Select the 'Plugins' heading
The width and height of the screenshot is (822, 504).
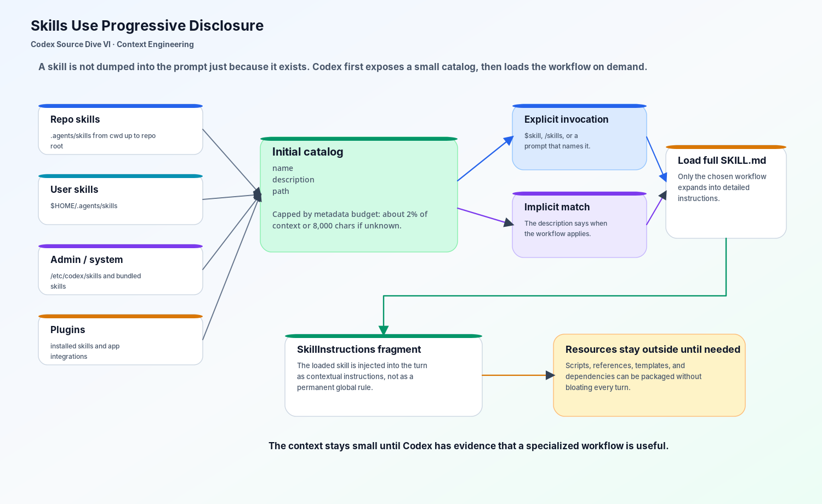[67, 330]
